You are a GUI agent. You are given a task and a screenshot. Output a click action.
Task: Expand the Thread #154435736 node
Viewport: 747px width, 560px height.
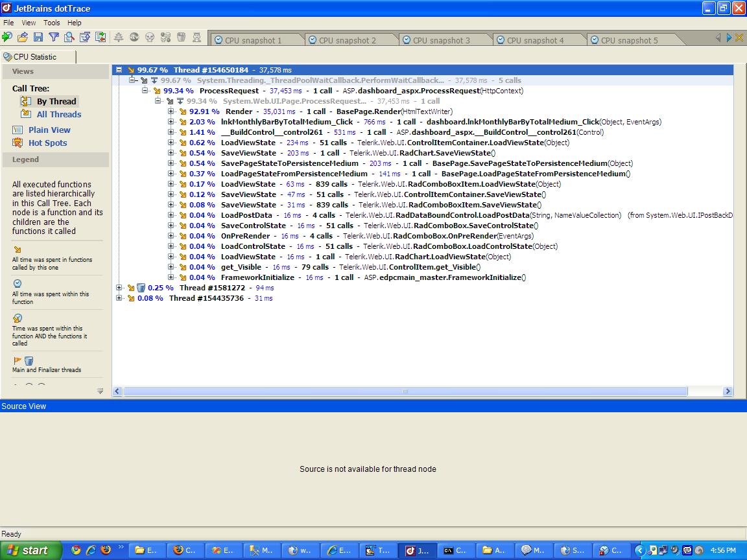click(x=119, y=298)
